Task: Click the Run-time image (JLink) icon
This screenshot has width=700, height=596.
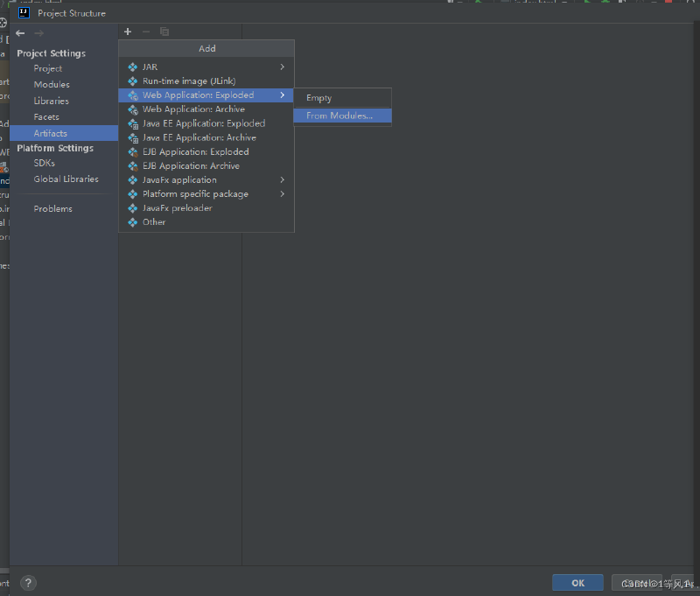Action: click(133, 81)
